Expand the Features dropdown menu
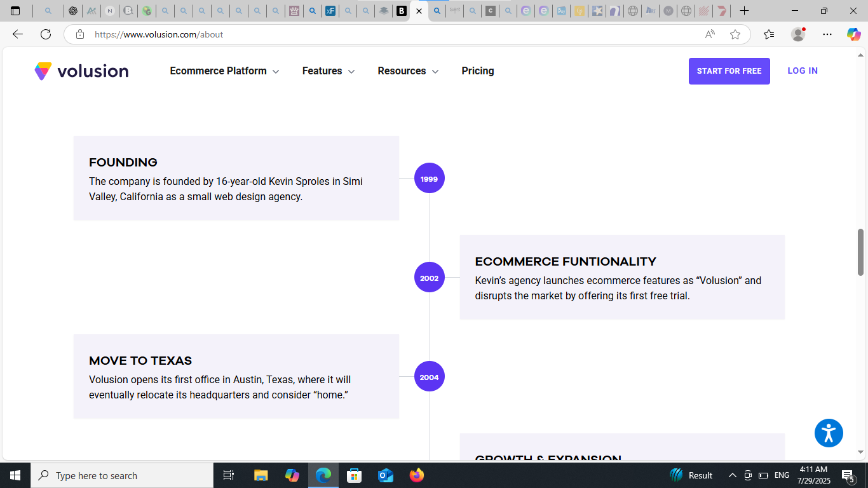This screenshot has width=868, height=488. pos(329,71)
